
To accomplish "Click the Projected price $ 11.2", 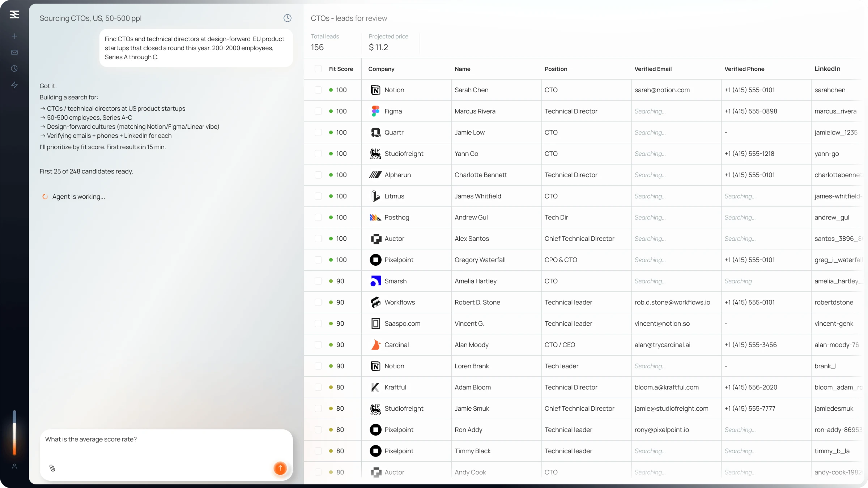I will point(378,47).
